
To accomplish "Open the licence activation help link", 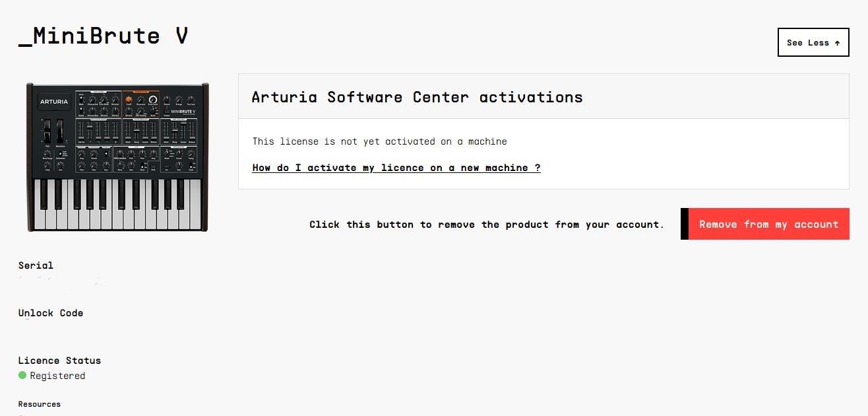I will [396, 168].
